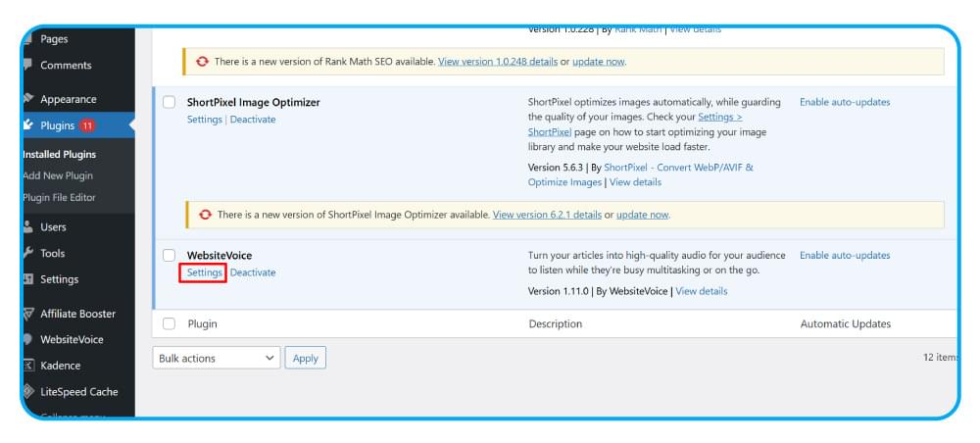Go to Add New Plugin submenu
980x443 pixels.
pos(58,175)
